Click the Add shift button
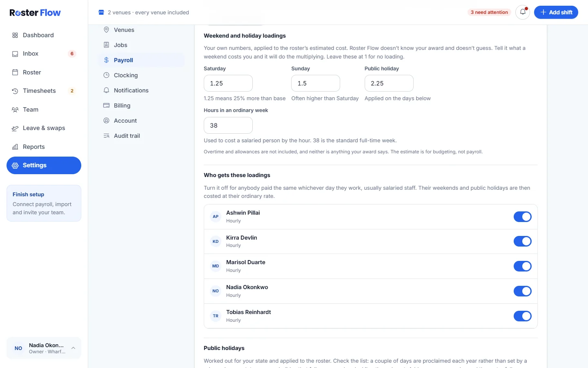Image resolution: width=588 pixels, height=368 pixels. [556, 12]
